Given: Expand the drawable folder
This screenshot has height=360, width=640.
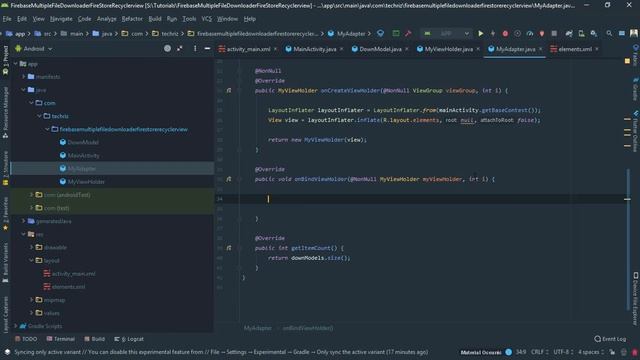Looking at the screenshot, I should (x=31, y=247).
